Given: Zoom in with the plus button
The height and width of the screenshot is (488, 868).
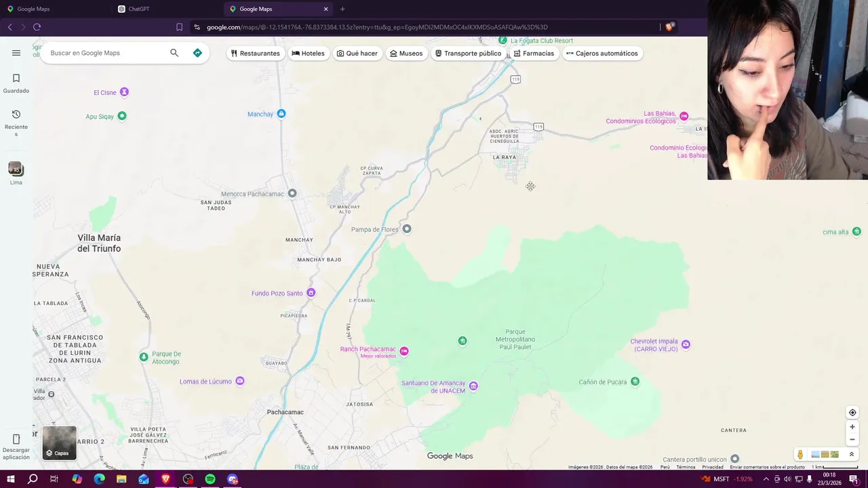Looking at the screenshot, I should 852,427.
